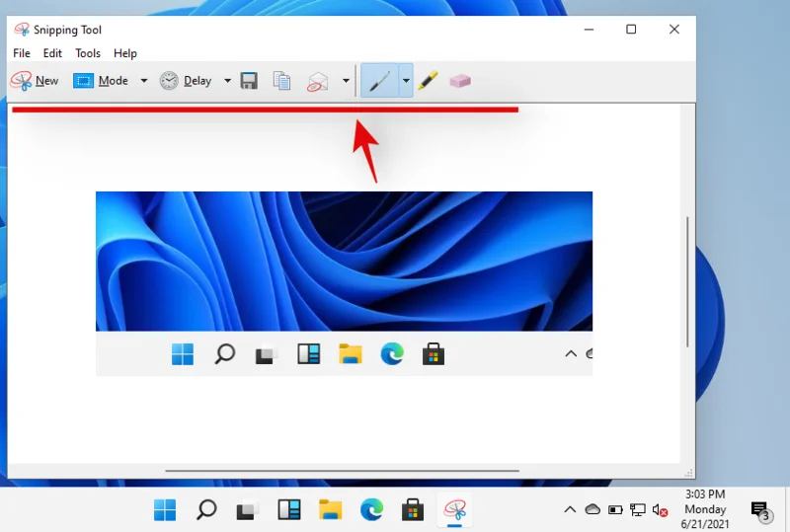Launch Microsoft Edge from the taskbar

pos(372,510)
